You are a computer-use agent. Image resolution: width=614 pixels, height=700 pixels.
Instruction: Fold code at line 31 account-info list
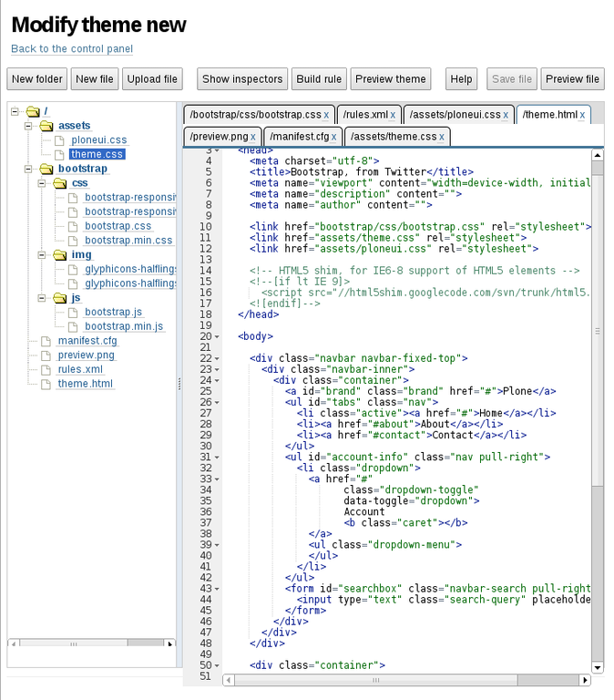point(217,458)
